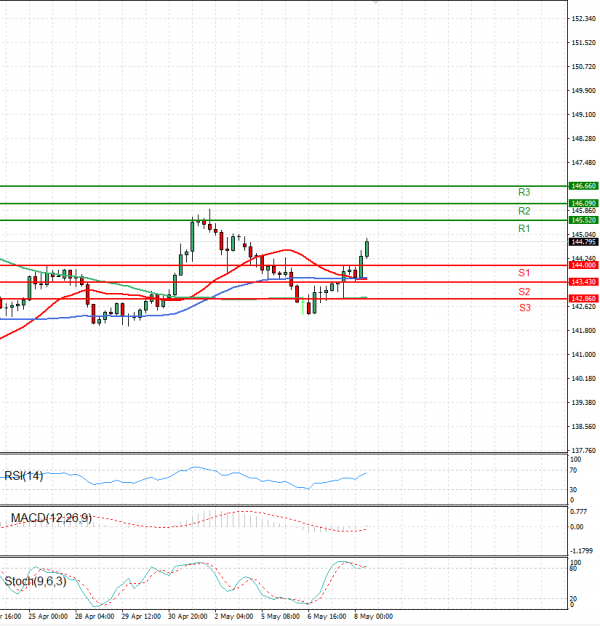Viewport: 600px width, 626px height.
Task: Click the 6 May 16:00 time label
Action: point(327,616)
